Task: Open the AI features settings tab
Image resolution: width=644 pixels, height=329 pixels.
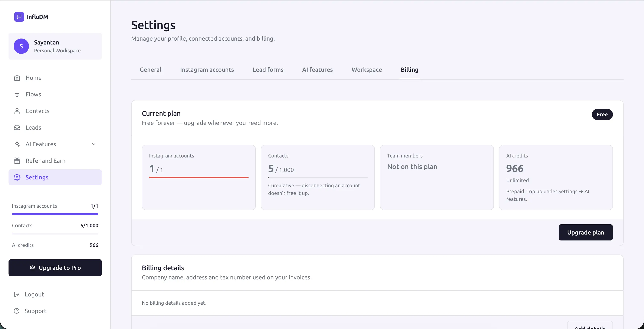Action: 317,70
